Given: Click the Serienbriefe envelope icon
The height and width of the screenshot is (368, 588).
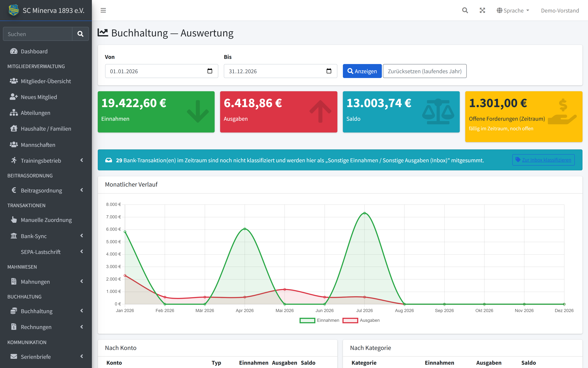Looking at the screenshot, I should click(x=14, y=356).
